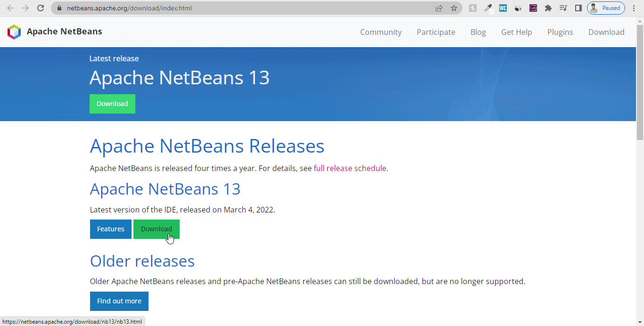The height and width of the screenshot is (326, 644).
Task: Open media controls playlist icon
Action: [563, 8]
